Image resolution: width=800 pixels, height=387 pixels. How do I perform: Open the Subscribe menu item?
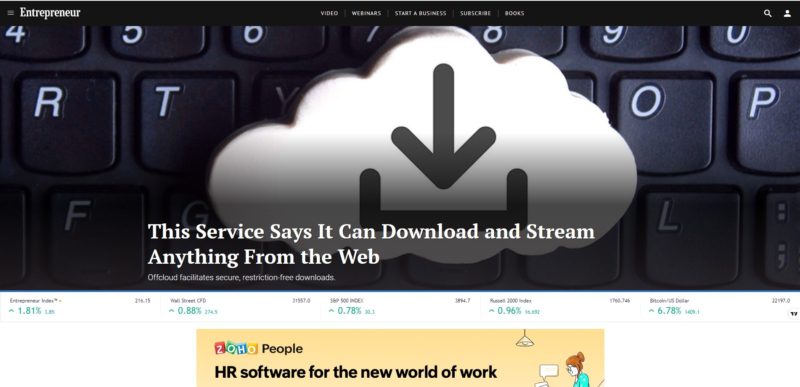coord(476,13)
